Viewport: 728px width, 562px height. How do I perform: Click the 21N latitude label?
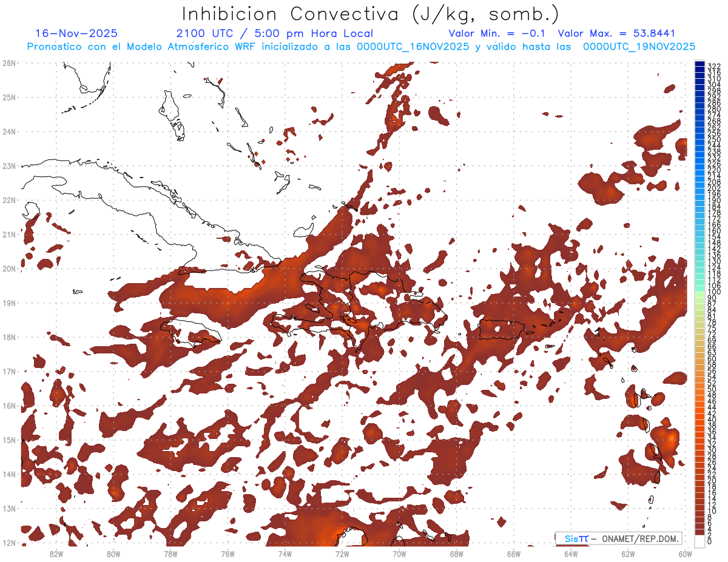[9, 234]
